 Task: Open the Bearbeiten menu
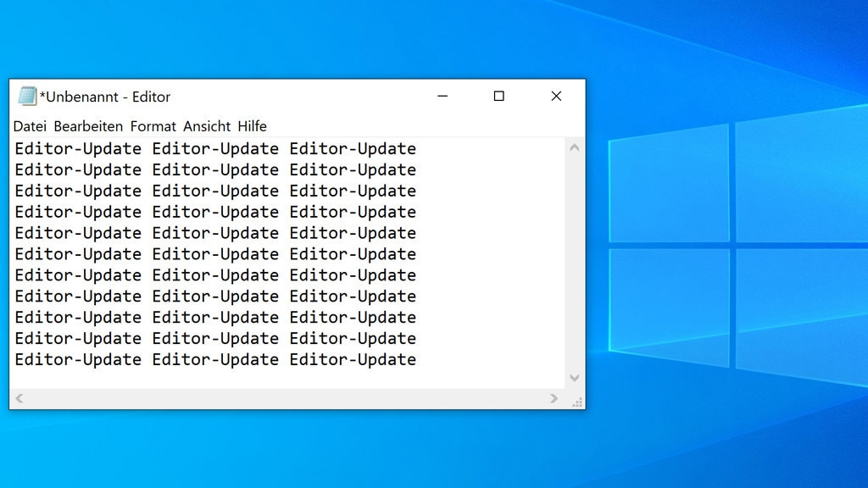click(x=89, y=125)
